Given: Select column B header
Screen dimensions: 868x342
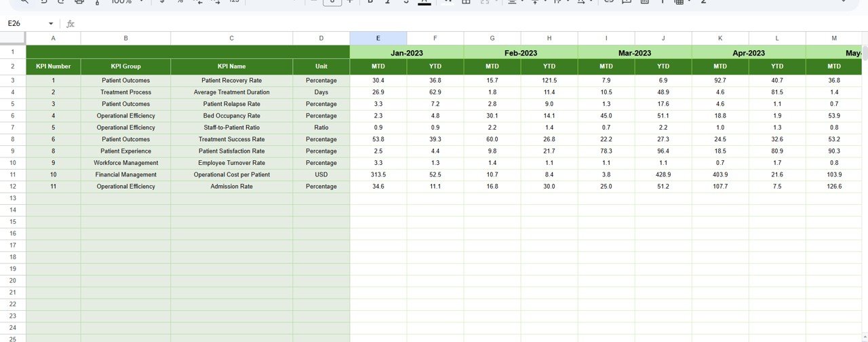Looking at the screenshot, I should pyautogui.click(x=125, y=39).
